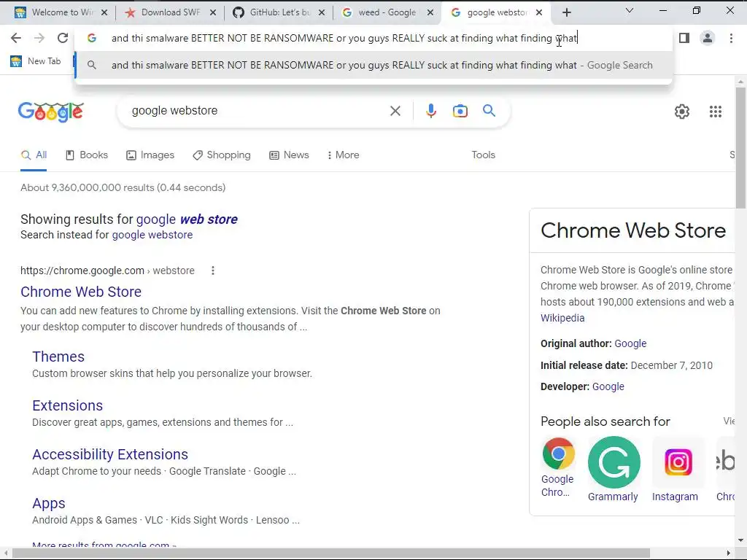Clear the google webstore search text
The height and width of the screenshot is (560, 747).
coord(395,111)
